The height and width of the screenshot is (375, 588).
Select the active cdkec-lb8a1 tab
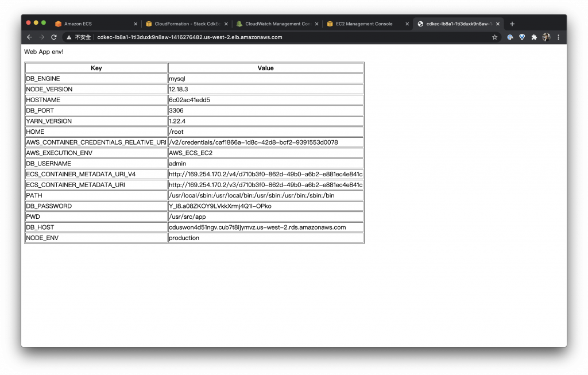point(458,24)
